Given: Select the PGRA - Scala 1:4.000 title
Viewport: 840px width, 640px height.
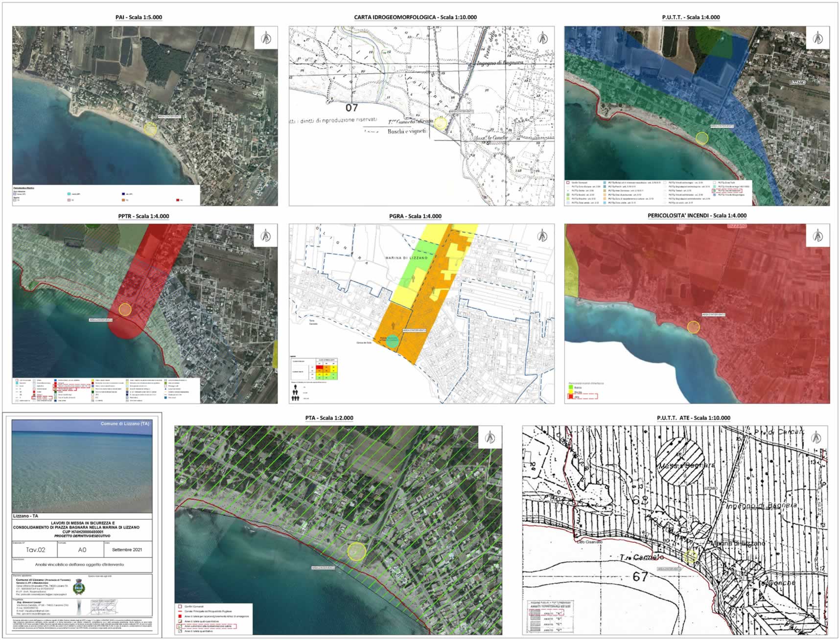Looking at the screenshot, I should tap(415, 215).
